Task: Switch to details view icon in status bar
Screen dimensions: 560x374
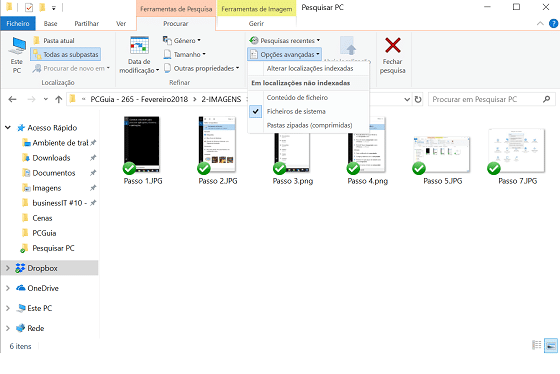Action: pyautogui.click(x=536, y=345)
